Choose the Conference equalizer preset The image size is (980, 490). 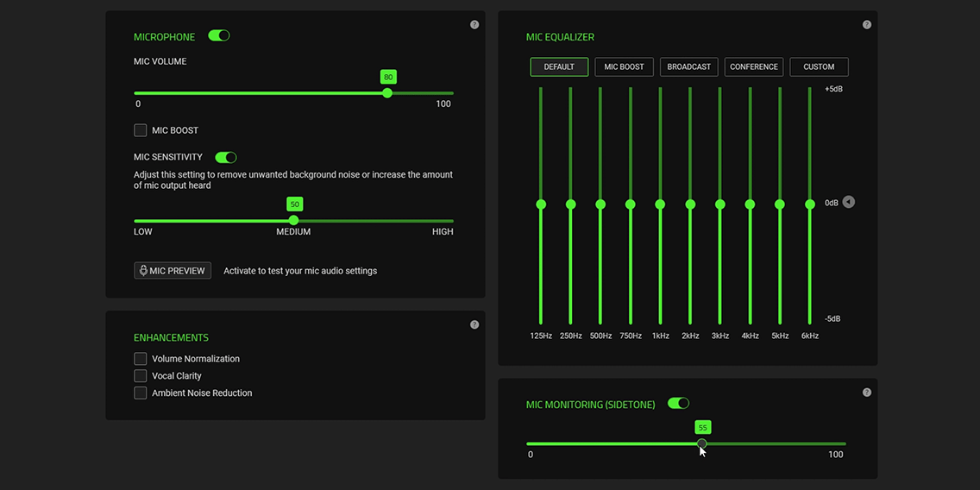coord(754,67)
